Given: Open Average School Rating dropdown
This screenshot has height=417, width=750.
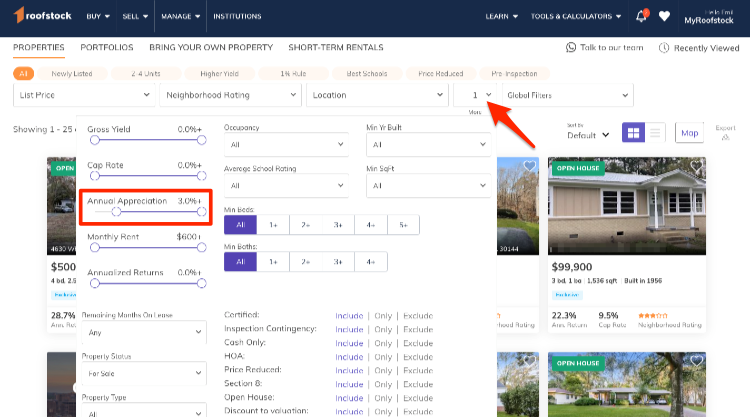Looking at the screenshot, I should tap(286, 186).
